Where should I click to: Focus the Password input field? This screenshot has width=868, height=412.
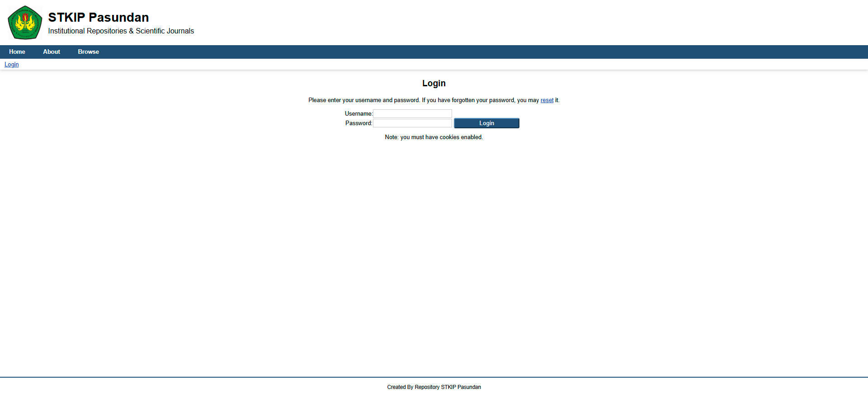(x=412, y=123)
